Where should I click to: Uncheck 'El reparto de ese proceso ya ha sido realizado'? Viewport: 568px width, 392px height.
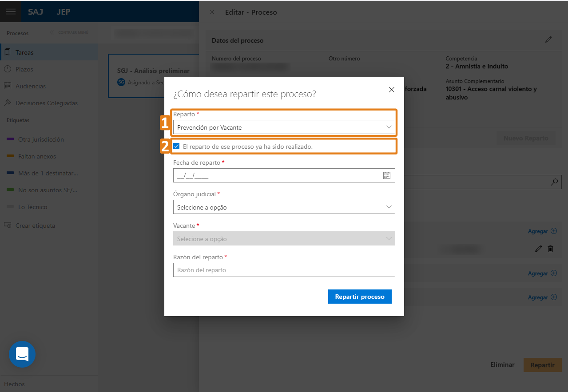[177, 146]
